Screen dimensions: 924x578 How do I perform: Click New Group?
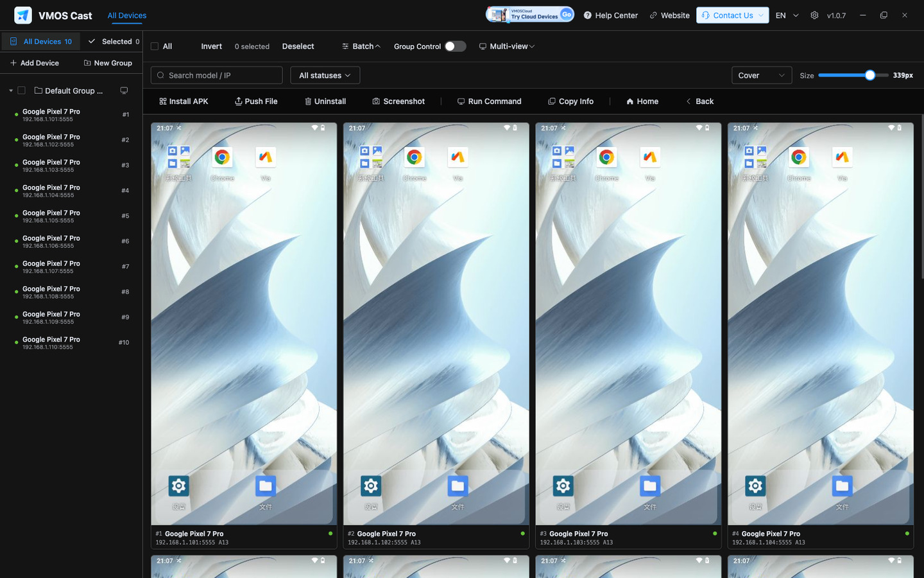pyautogui.click(x=108, y=63)
